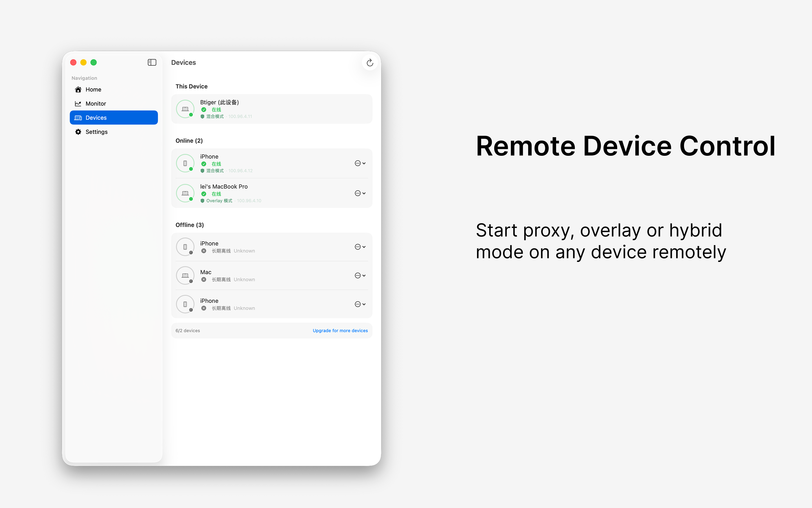Open more options for first offline iPhone

pyautogui.click(x=360, y=247)
